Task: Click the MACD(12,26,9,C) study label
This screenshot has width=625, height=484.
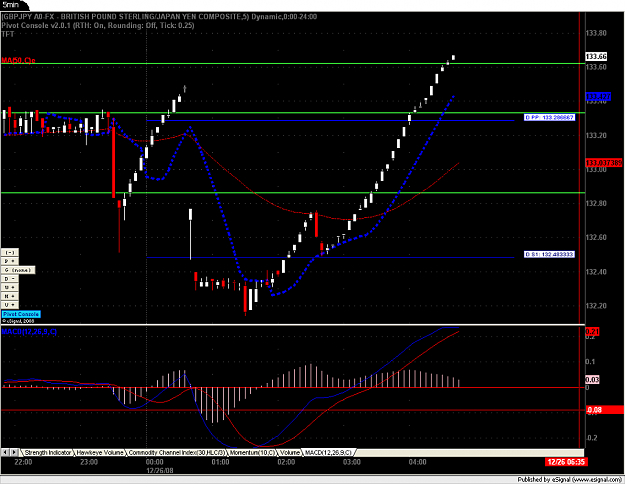Action: click(29, 332)
